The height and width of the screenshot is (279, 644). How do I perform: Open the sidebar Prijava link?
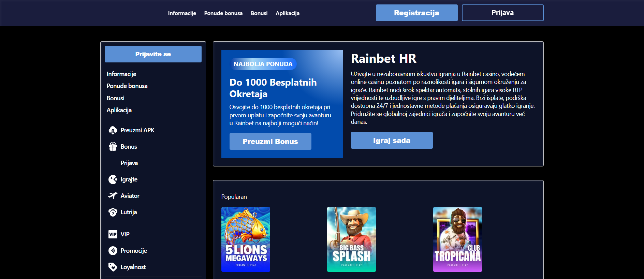coord(129,163)
